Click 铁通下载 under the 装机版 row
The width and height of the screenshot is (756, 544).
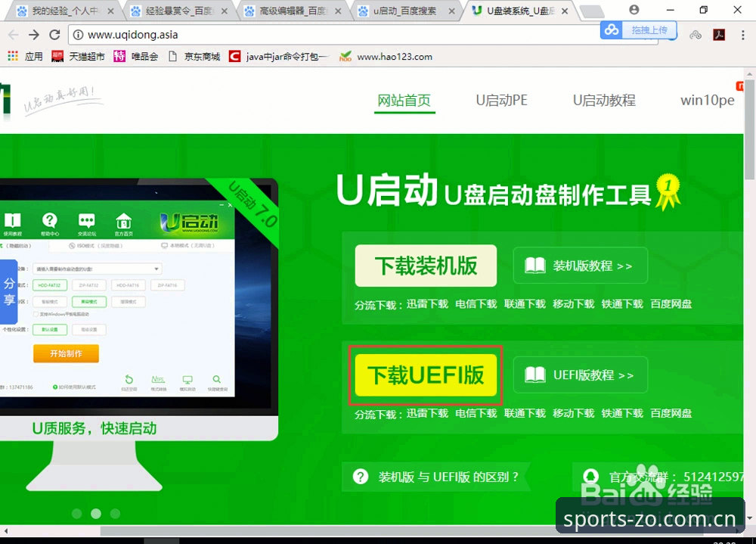point(622,303)
